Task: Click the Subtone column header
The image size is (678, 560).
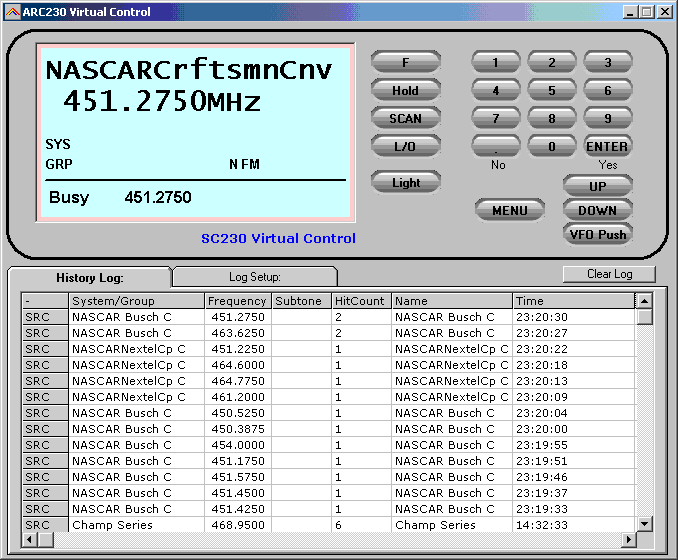Action: tap(301, 301)
